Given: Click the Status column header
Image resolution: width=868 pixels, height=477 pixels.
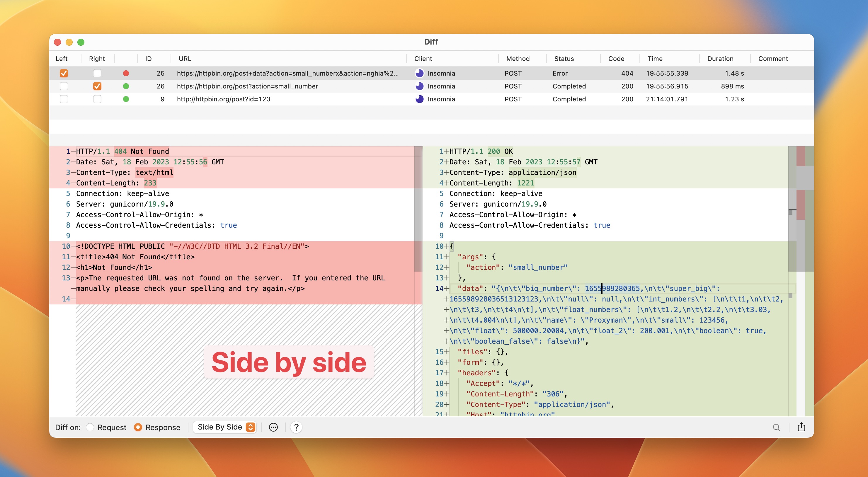Looking at the screenshot, I should pyautogui.click(x=564, y=59).
